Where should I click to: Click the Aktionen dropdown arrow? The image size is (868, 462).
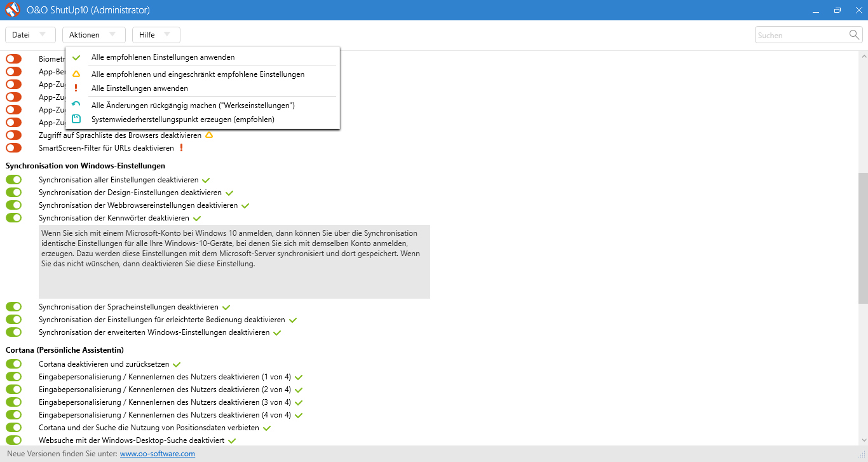pyautogui.click(x=112, y=35)
